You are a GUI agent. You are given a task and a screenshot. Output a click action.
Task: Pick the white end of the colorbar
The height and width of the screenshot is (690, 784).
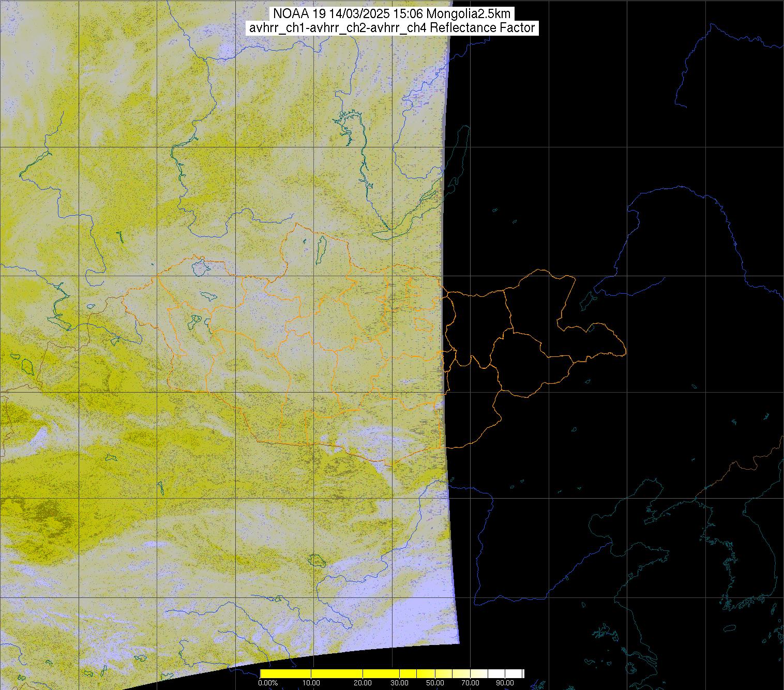click(515, 673)
